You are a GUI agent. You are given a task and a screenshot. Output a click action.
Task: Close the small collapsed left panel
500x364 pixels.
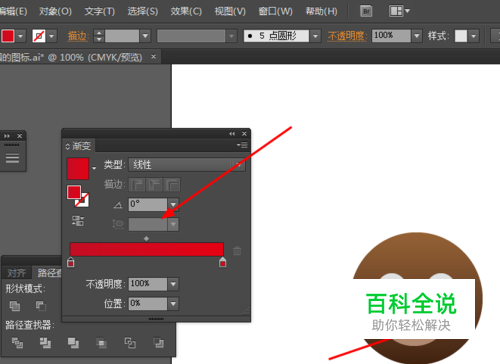[20, 136]
